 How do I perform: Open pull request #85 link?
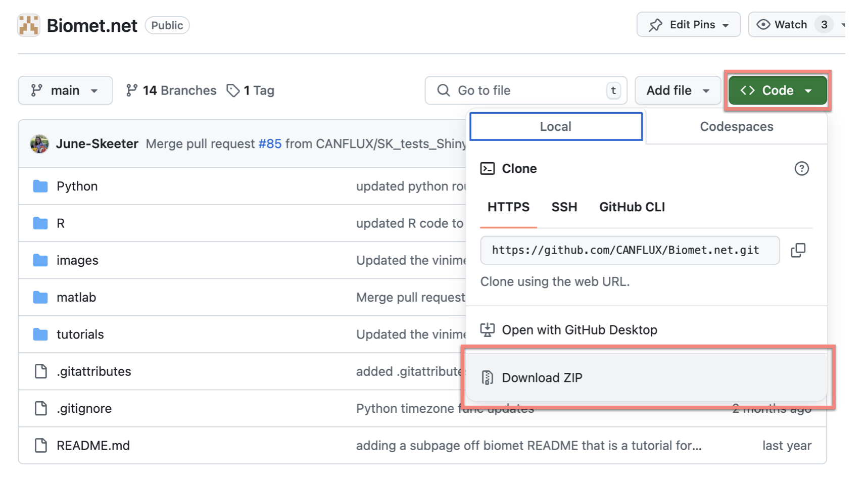(270, 144)
